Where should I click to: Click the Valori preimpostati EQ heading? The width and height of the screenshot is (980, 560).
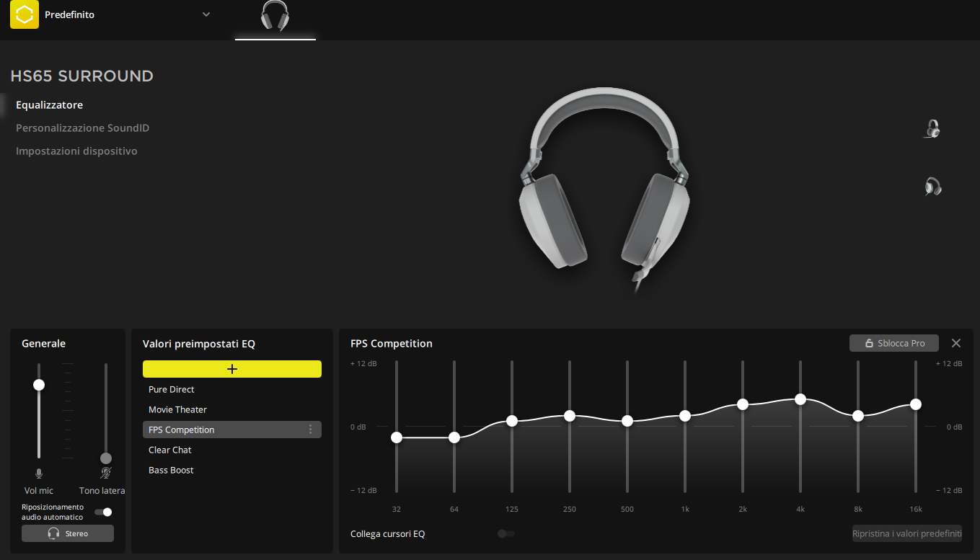(x=199, y=344)
